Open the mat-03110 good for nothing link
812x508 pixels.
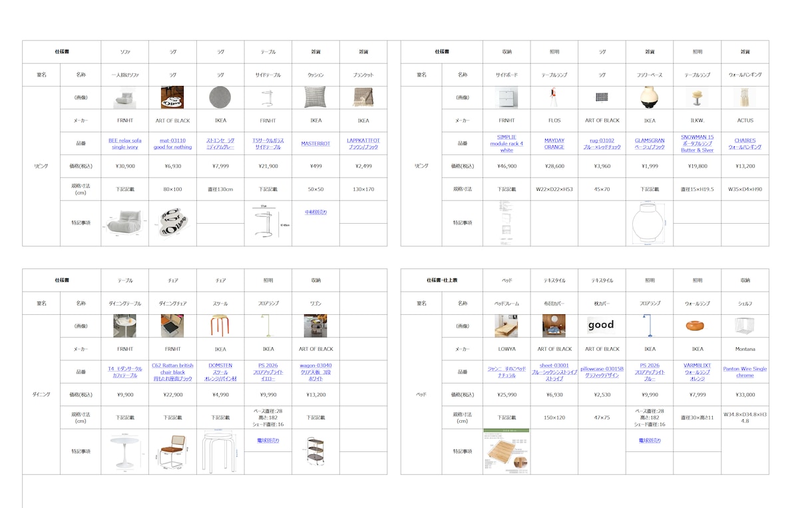172,144
